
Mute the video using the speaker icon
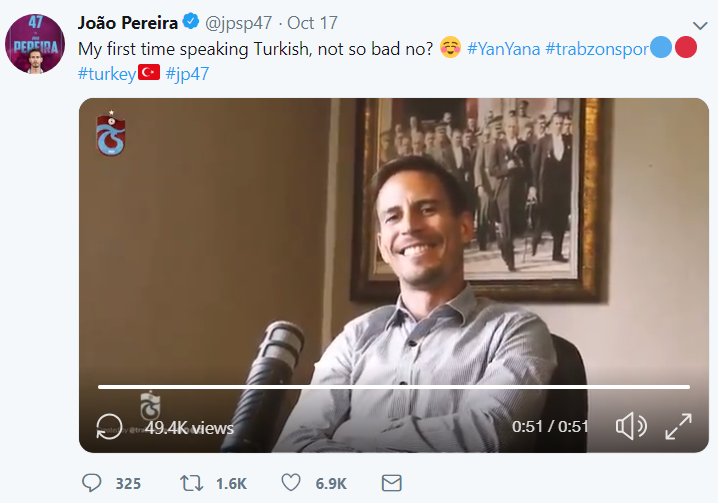click(631, 427)
